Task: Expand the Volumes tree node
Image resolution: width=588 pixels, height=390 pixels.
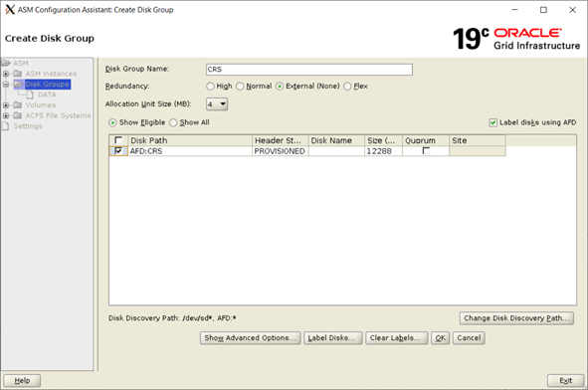Action: point(6,105)
